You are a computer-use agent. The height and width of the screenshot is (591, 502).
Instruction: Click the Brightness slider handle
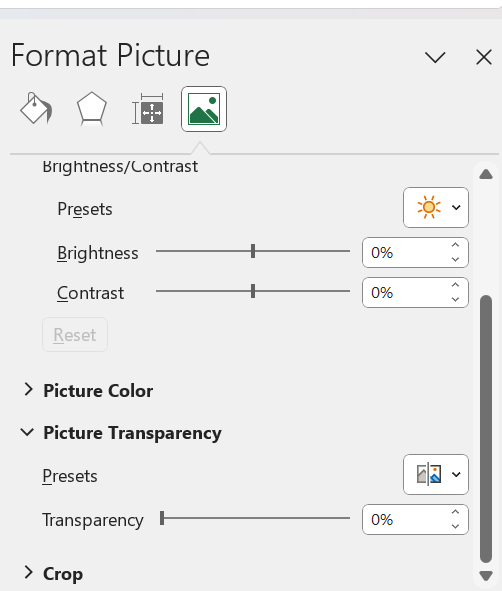tap(253, 251)
